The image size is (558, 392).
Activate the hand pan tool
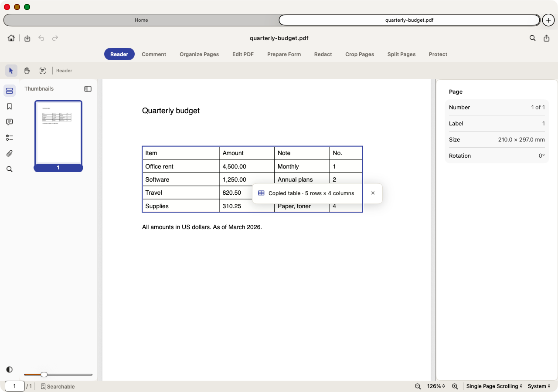[27, 71]
